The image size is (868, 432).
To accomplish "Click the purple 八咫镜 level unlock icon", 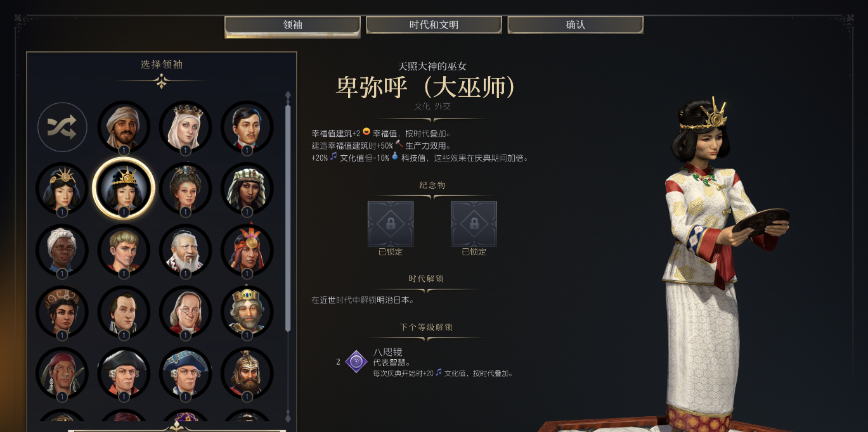I will point(356,362).
